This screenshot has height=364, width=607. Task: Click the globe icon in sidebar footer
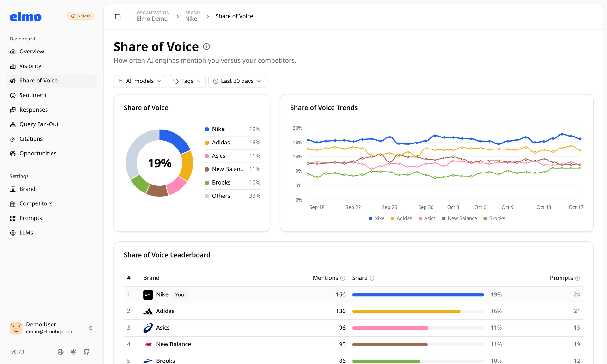(x=61, y=352)
